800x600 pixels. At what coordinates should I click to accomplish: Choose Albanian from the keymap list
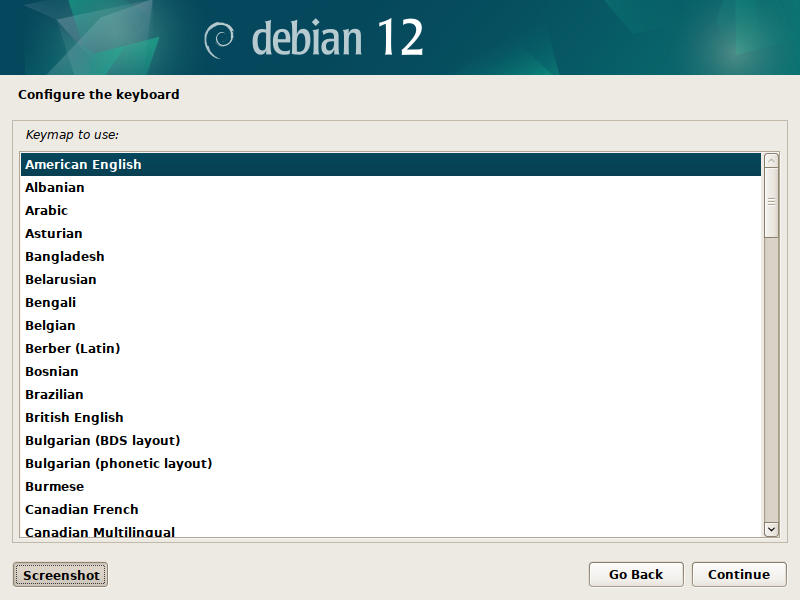(x=391, y=187)
